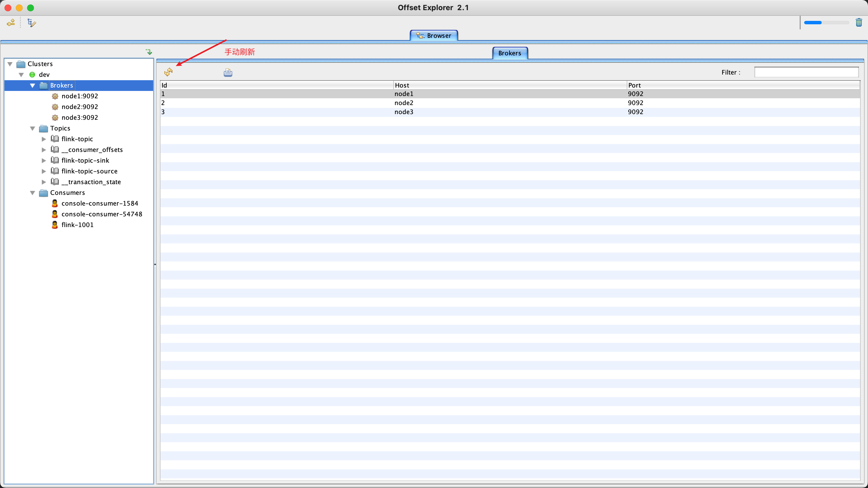Screen dimensions: 868x488
Task: Open the flink-topic-sink topic
Action: (85, 160)
